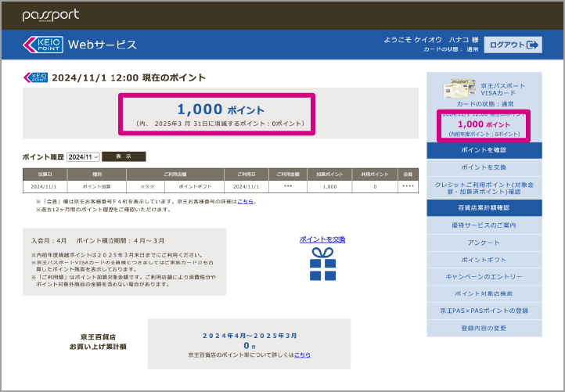
Task: Select ポイントを交換 in the sidebar menu
Action: [x=484, y=167]
